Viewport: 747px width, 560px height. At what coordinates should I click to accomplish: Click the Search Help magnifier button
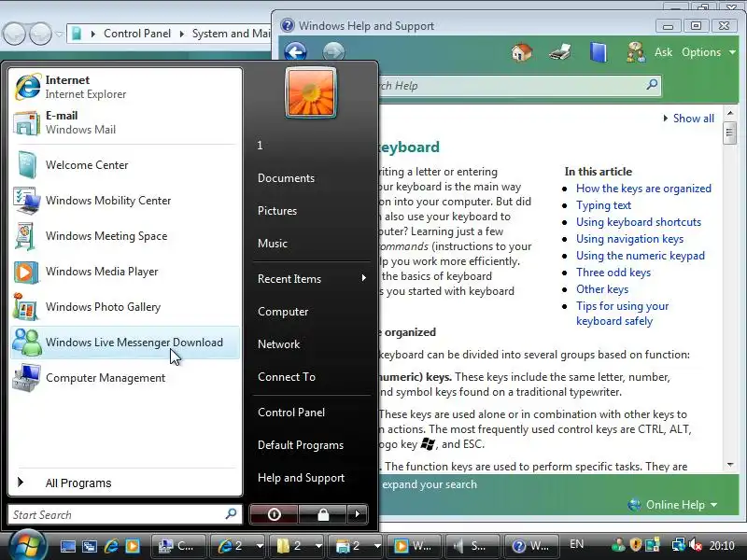click(x=652, y=85)
